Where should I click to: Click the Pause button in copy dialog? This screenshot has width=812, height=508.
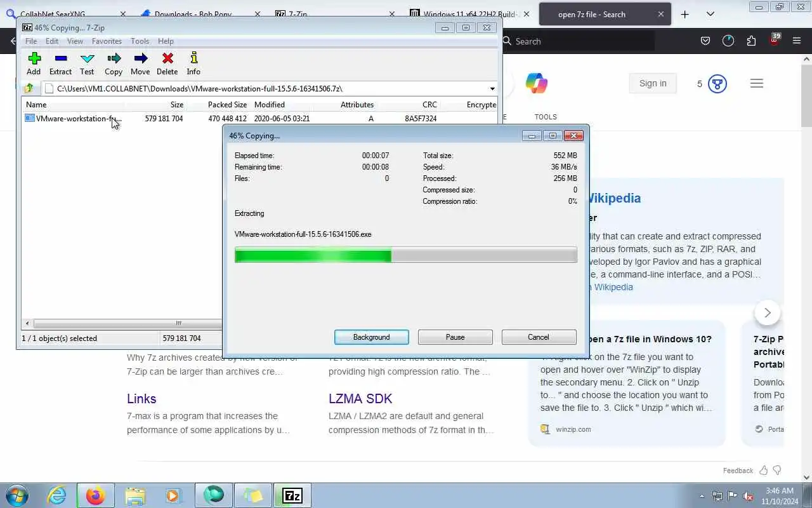(455, 337)
